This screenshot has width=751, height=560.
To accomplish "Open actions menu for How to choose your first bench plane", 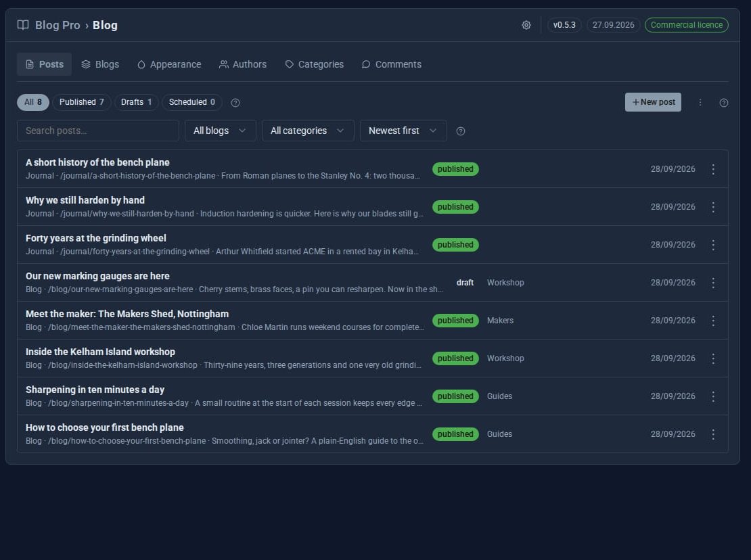I will 712,434.
